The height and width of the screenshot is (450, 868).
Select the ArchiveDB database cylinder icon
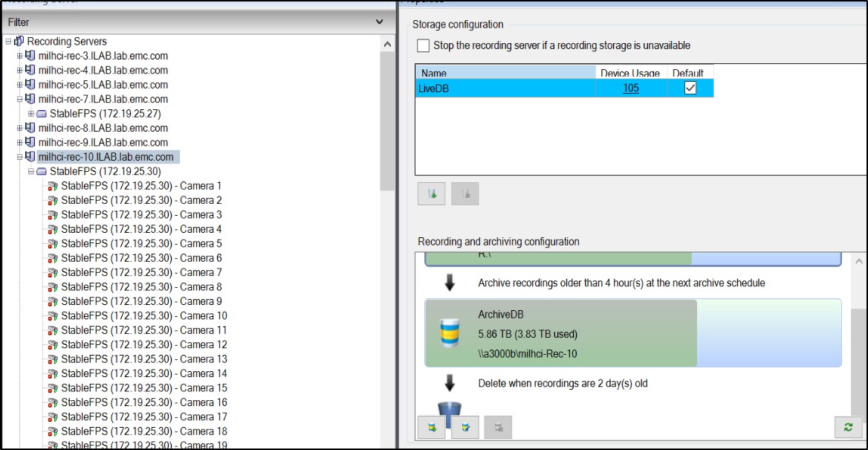pos(450,332)
